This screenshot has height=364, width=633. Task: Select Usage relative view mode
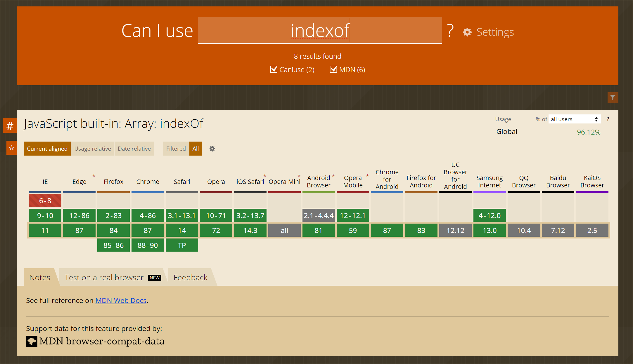pyautogui.click(x=93, y=149)
